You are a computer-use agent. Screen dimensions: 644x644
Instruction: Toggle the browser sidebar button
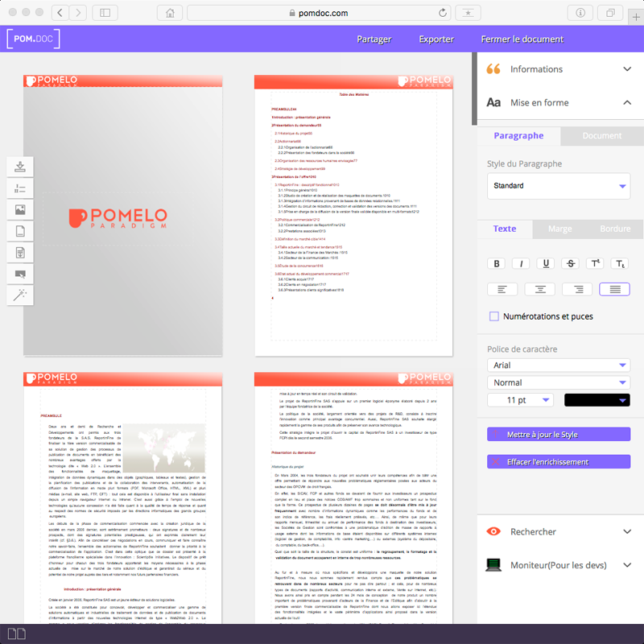(x=105, y=13)
